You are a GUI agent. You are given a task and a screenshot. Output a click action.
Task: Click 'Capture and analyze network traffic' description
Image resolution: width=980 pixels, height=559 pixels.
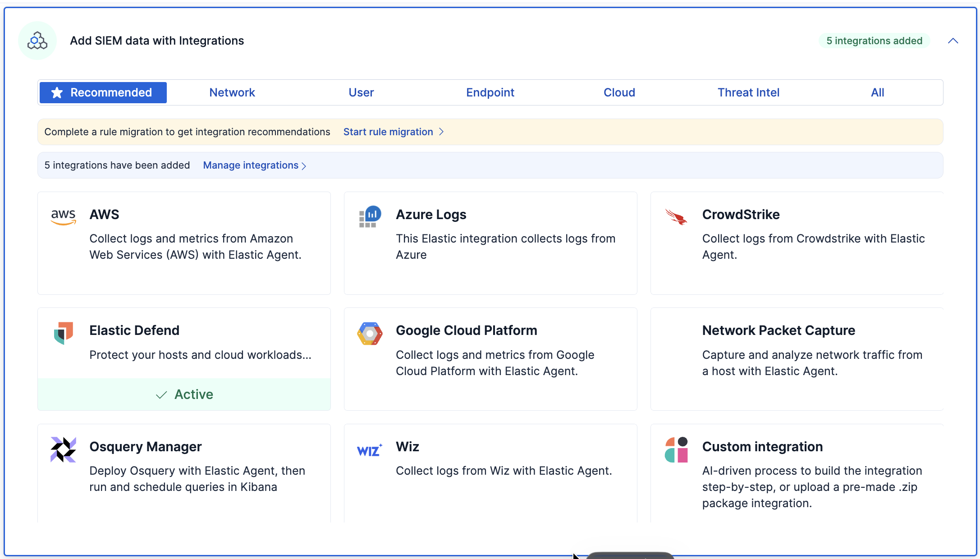point(812,363)
